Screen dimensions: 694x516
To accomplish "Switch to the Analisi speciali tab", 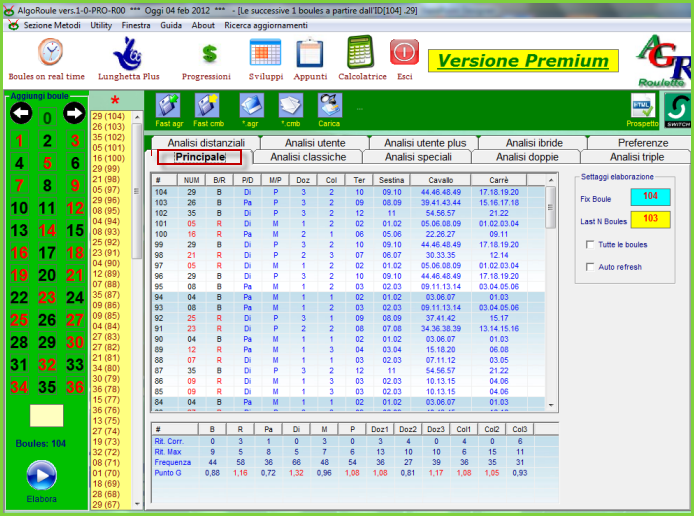I will click(418, 157).
